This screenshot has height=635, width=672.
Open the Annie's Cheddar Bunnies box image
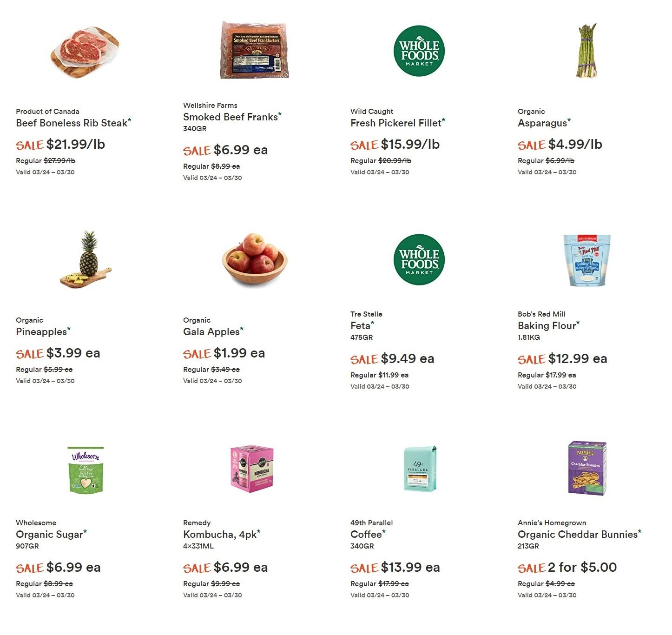587,469
